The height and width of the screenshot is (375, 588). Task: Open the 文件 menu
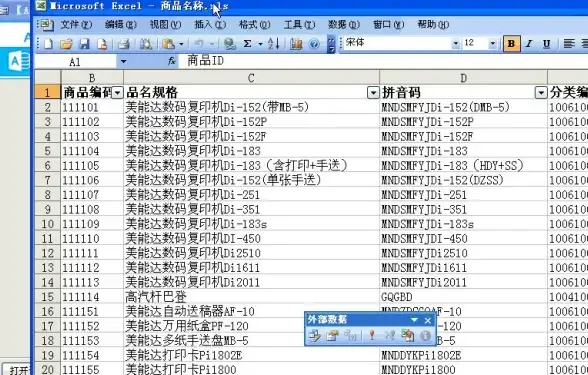[x=76, y=25]
